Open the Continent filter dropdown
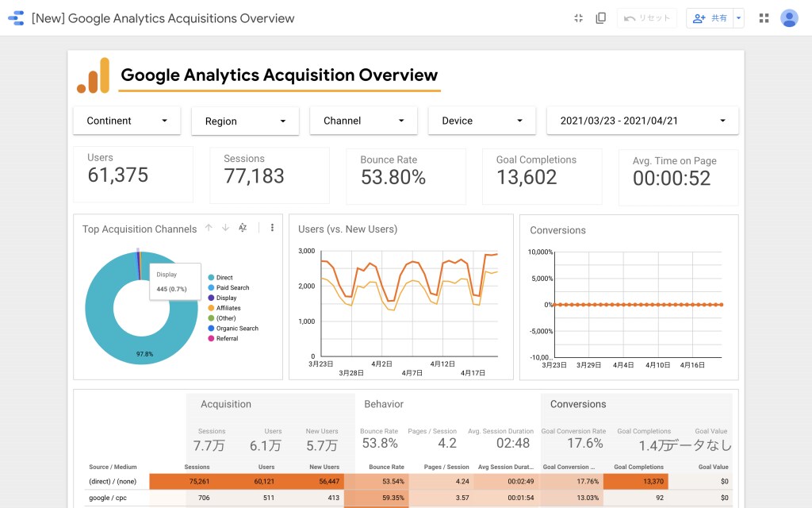 pyautogui.click(x=127, y=121)
